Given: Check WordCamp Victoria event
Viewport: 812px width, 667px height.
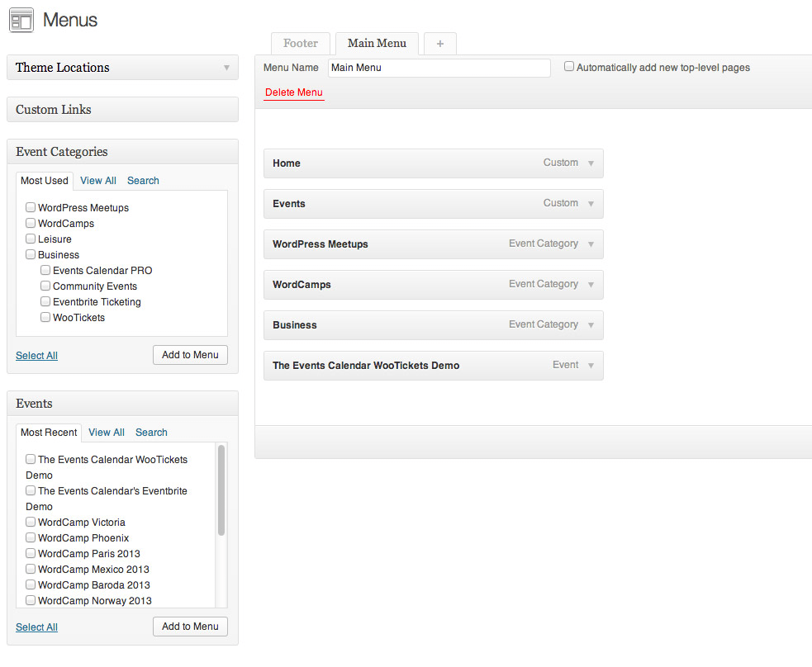Looking at the screenshot, I should point(31,522).
